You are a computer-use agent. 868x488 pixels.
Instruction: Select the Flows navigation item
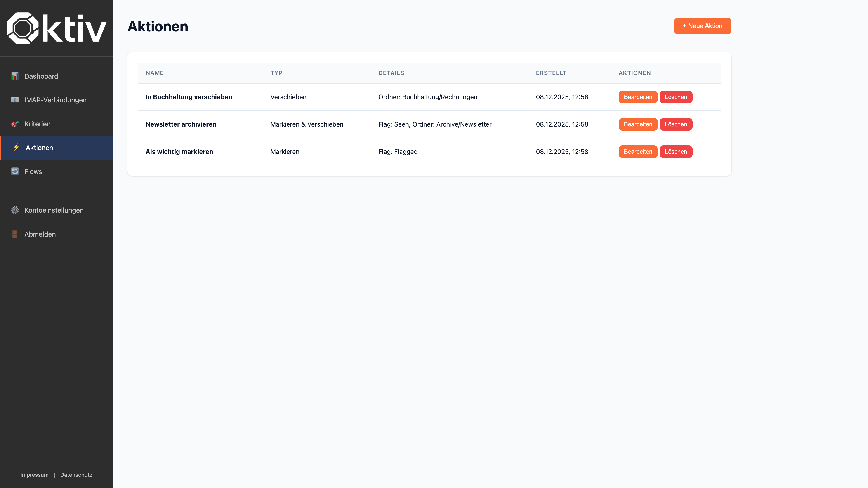33,171
